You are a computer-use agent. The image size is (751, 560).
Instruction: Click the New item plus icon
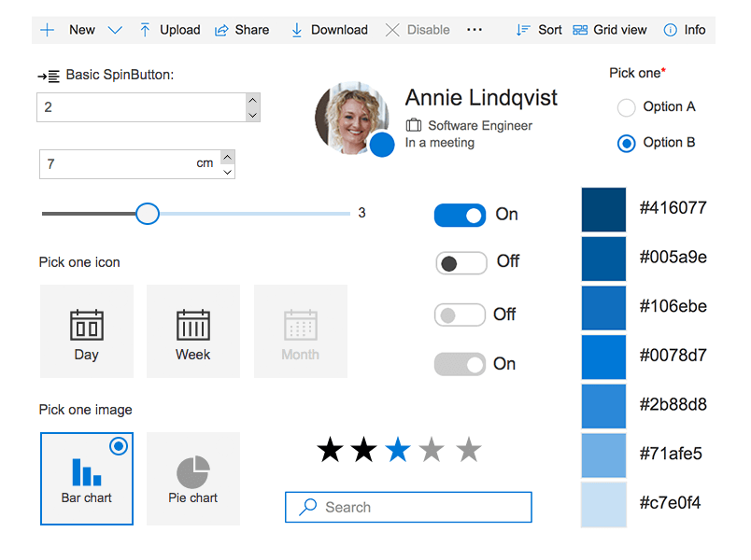[48, 29]
